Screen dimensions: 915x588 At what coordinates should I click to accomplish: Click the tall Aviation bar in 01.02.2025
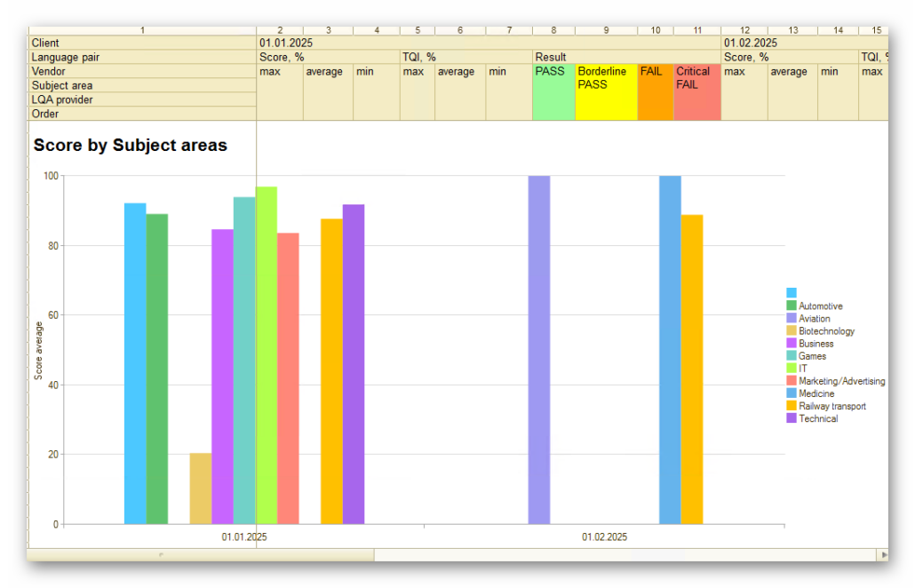click(539, 350)
